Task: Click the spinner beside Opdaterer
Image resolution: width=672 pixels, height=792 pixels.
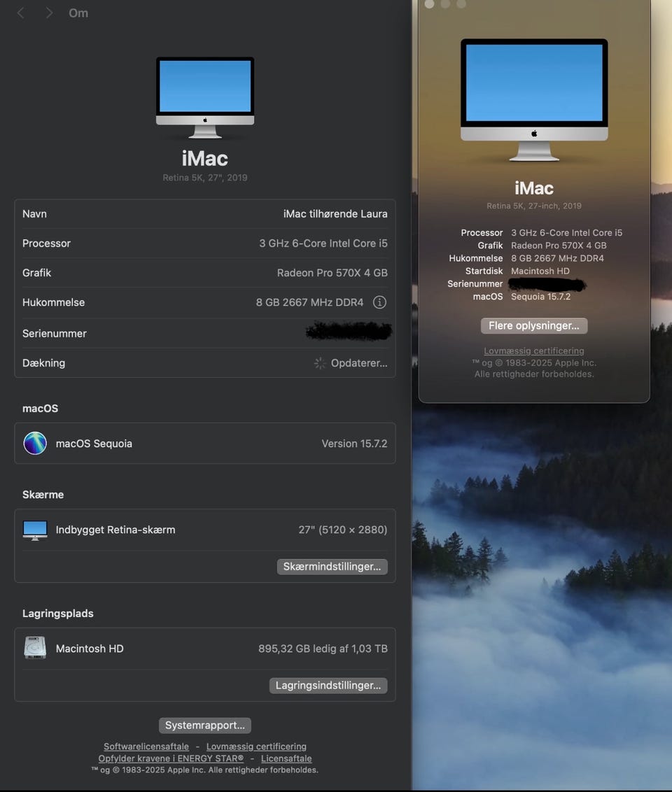Action: point(320,363)
